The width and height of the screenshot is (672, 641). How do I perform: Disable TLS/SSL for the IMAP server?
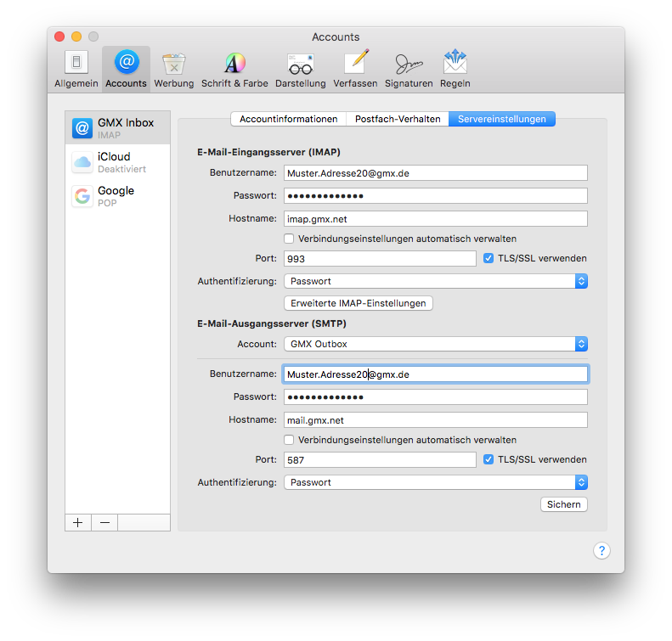tap(488, 258)
